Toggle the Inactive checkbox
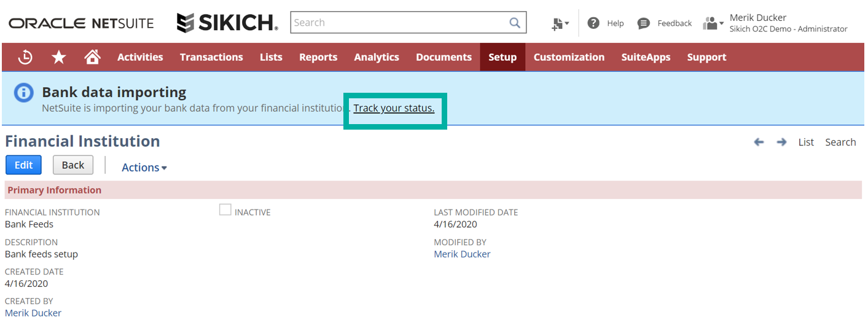868x325 pixels. [x=225, y=210]
